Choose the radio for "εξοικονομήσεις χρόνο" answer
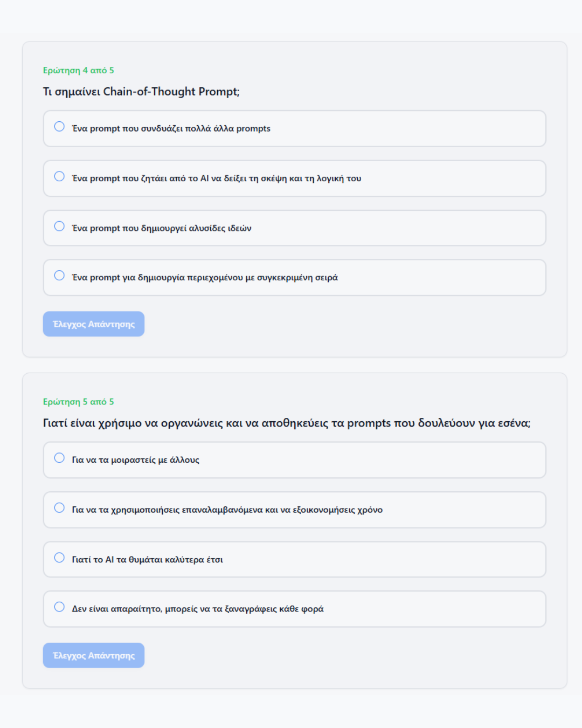The image size is (582, 728). pyautogui.click(x=59, y=508)
